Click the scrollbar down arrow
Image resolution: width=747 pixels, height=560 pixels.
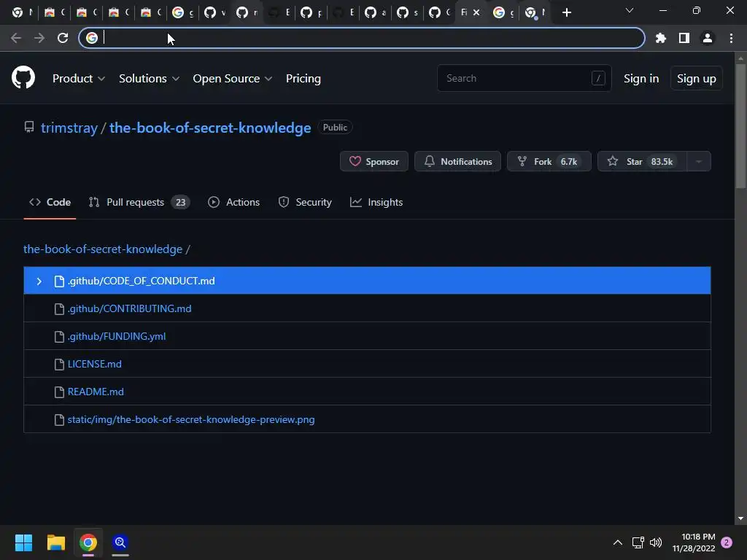pyautogui.click(x=740, y=518)
